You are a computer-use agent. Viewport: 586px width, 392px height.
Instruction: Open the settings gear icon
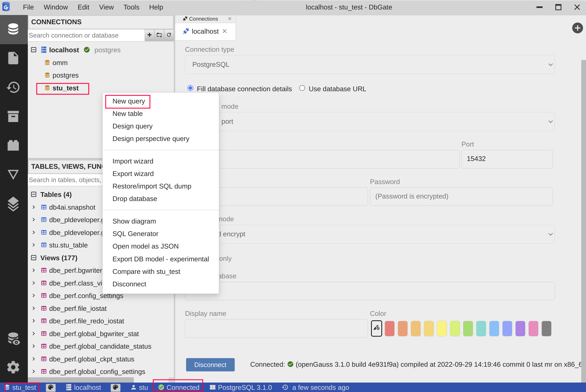pyautogui.click(x=13, y=367)
